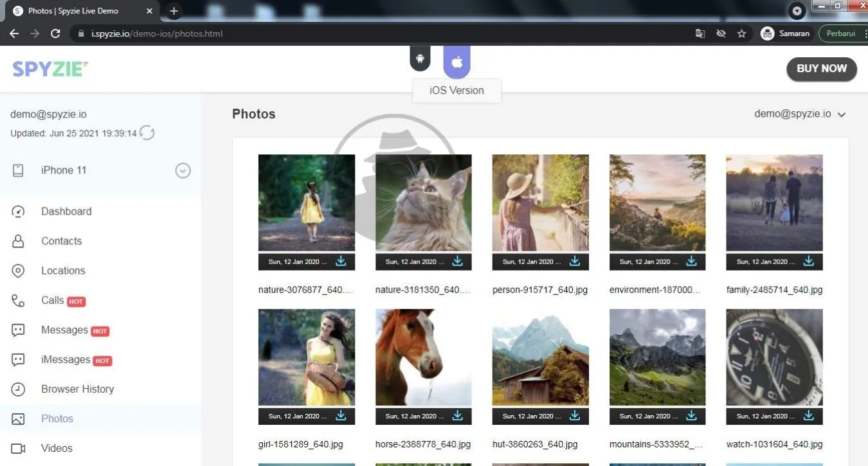Click the iPhone 11 device icon
868x466 pixels.
[18, 170]
